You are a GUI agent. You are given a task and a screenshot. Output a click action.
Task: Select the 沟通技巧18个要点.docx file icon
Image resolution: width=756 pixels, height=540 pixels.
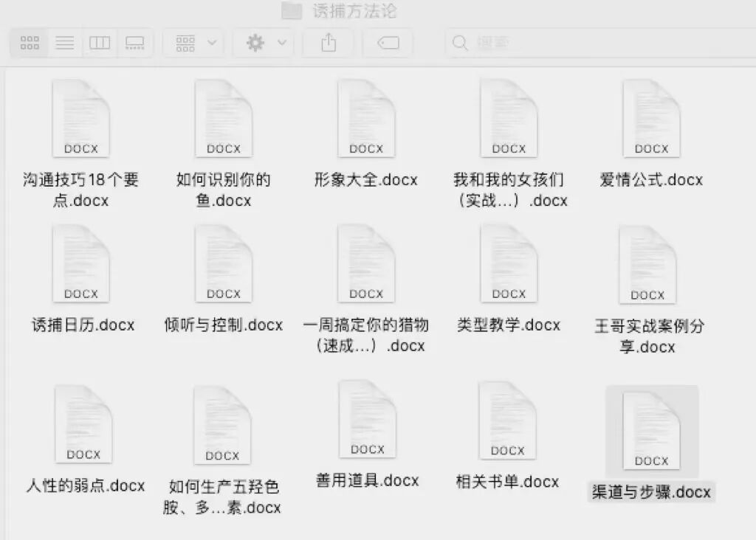[x=81, y=119]
